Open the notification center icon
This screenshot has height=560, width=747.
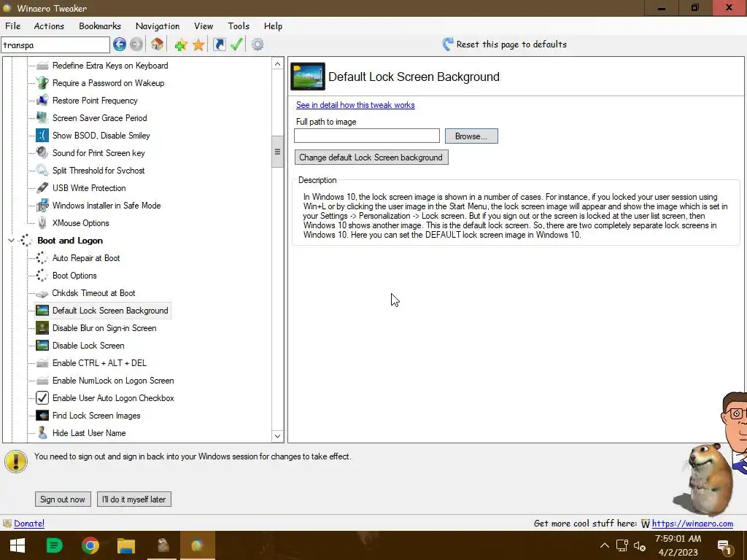pyautogui.click(x=724, y=547)
